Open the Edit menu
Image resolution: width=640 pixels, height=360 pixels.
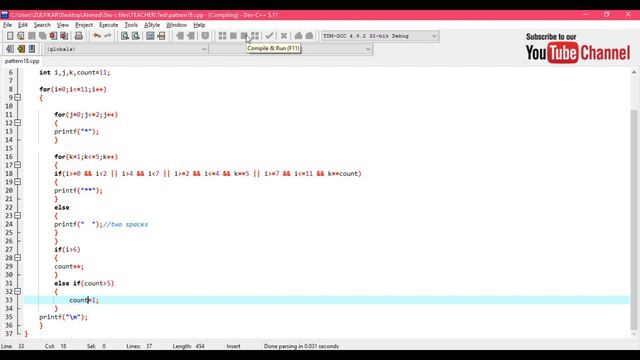tap(23, 25)
